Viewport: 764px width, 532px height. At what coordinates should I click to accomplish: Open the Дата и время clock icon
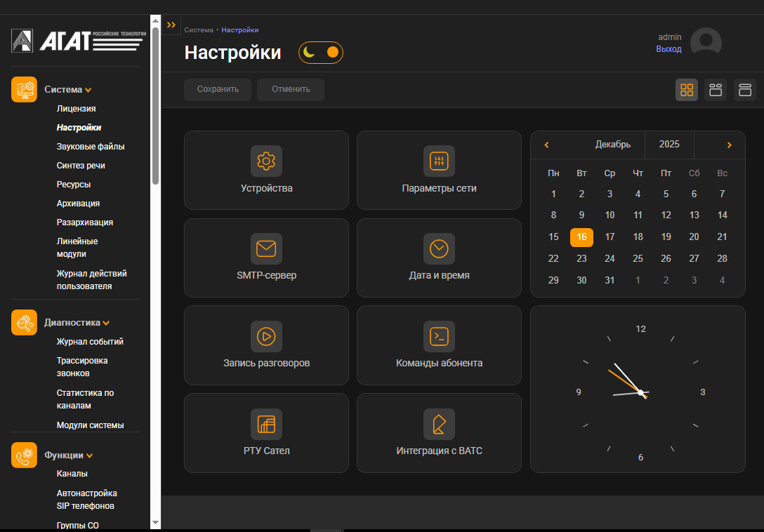click(439, 248)
